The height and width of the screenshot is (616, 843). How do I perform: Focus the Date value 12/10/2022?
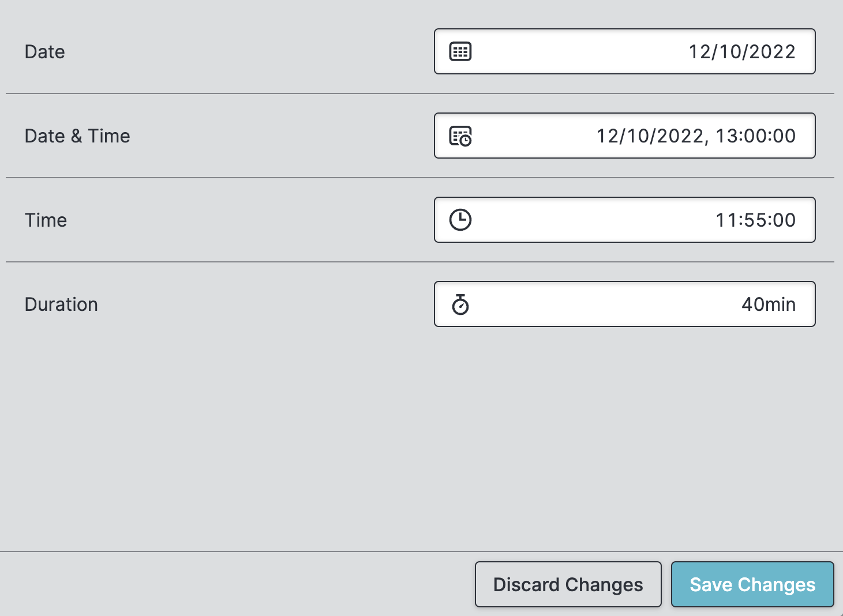tap(742, 51)
